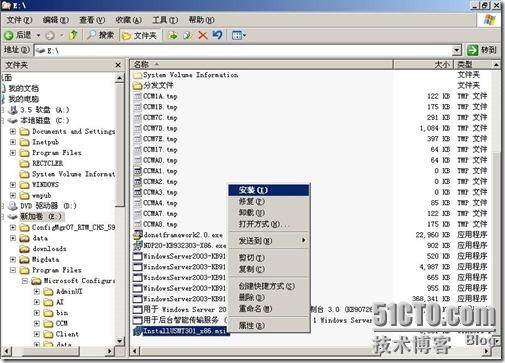505x363 pixels.
Task: Open the Views dropdown button
Action: pyautogui.click(x=239, y=35)
